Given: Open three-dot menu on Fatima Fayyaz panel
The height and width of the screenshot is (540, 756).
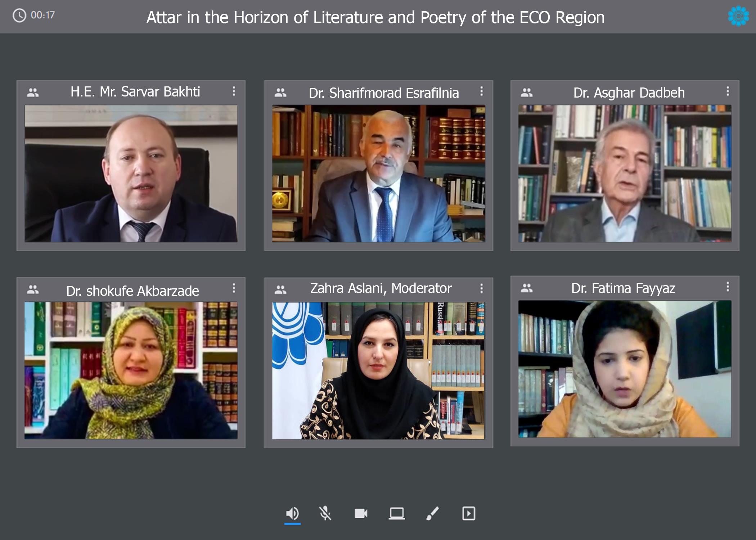Looking at the screenshot, I should click(728, 287).
